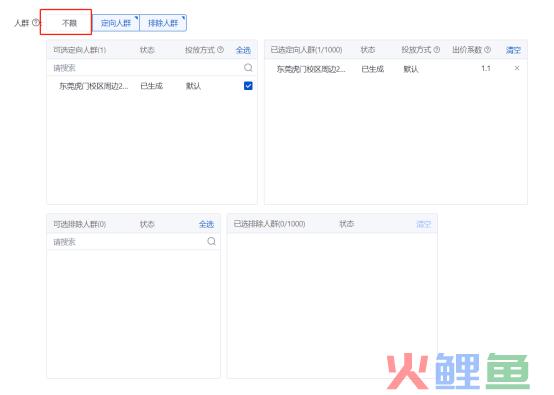
Task: Click the 可选排除人群(0) column header
Action: [80, 224]
